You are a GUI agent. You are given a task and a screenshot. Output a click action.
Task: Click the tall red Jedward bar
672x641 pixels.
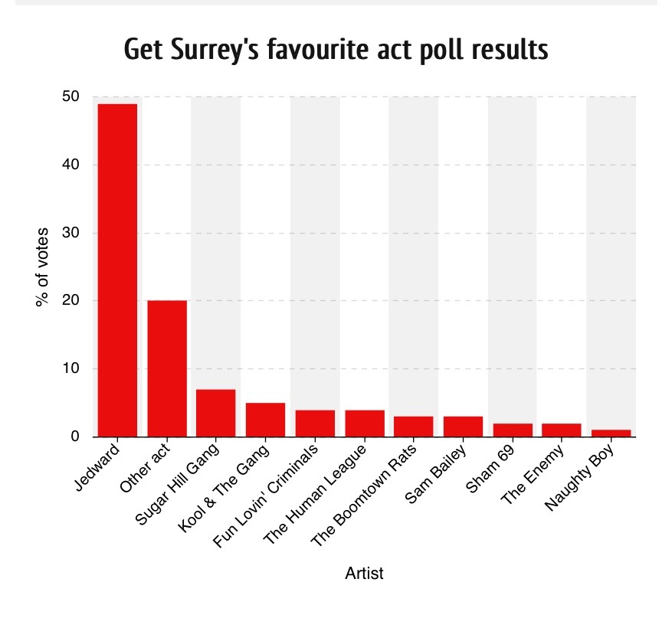click(117, 270)
